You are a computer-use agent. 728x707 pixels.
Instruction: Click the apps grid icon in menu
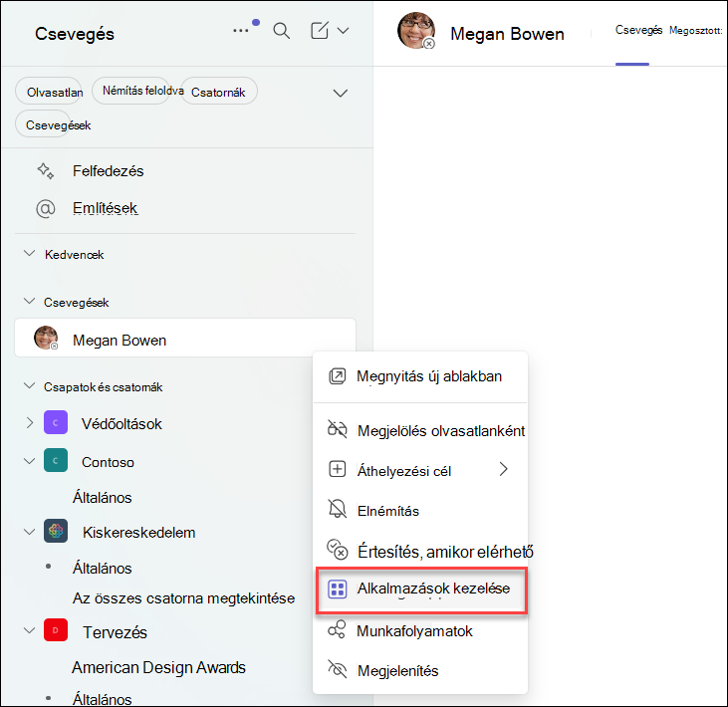337,589
